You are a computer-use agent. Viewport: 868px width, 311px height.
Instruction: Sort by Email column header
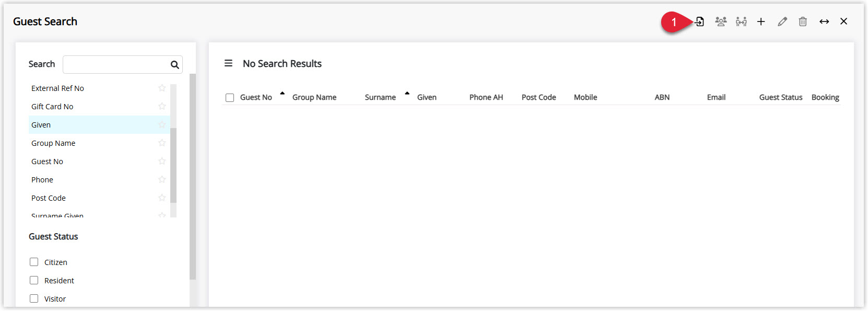717,97
